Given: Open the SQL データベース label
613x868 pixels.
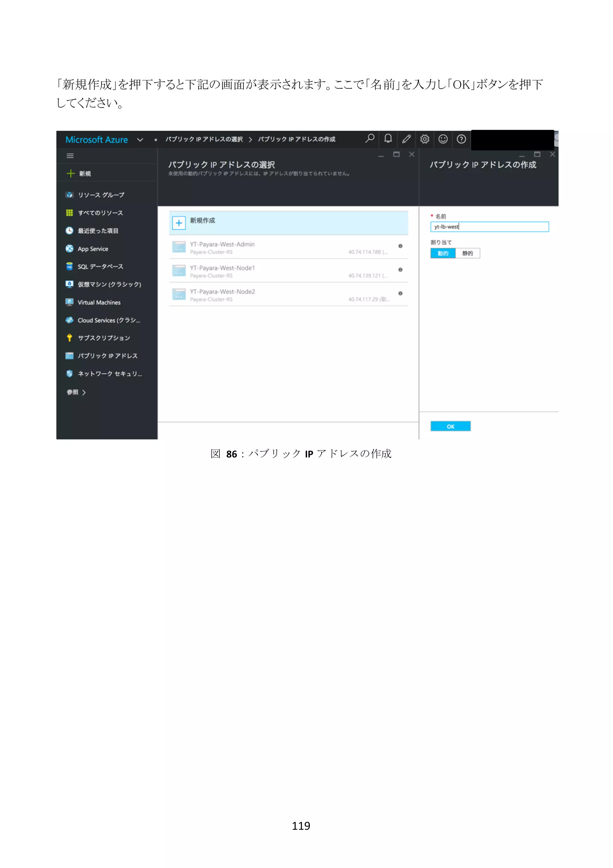Looking at the screenshot, I should [x=101, y=267].
